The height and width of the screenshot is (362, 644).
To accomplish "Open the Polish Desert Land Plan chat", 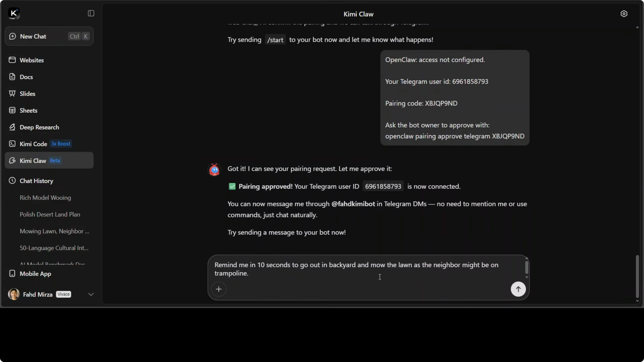I will pos(50,214).
